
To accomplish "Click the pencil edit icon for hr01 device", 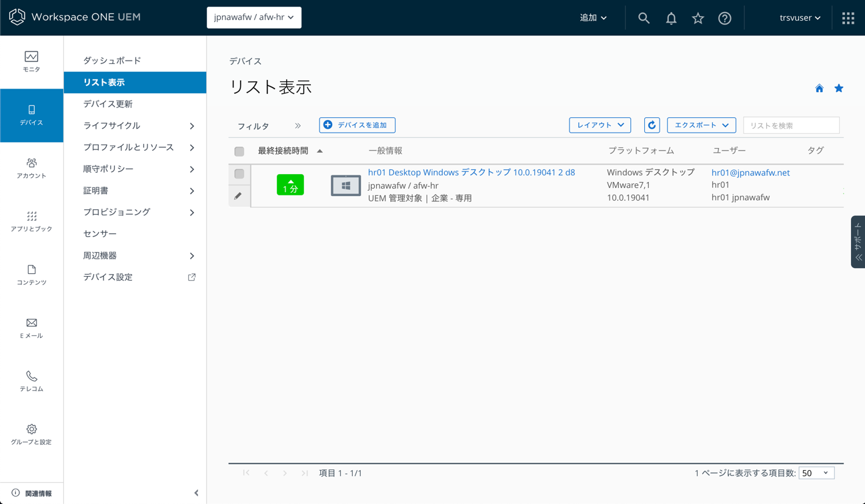I will tap(238, 196).
